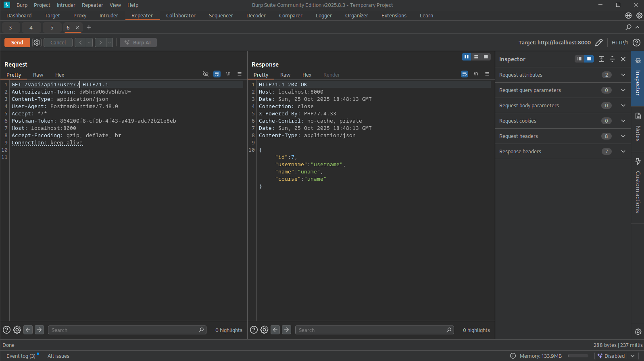
Task: Edit the target using the pencil icon
Action: click(599, 42)
